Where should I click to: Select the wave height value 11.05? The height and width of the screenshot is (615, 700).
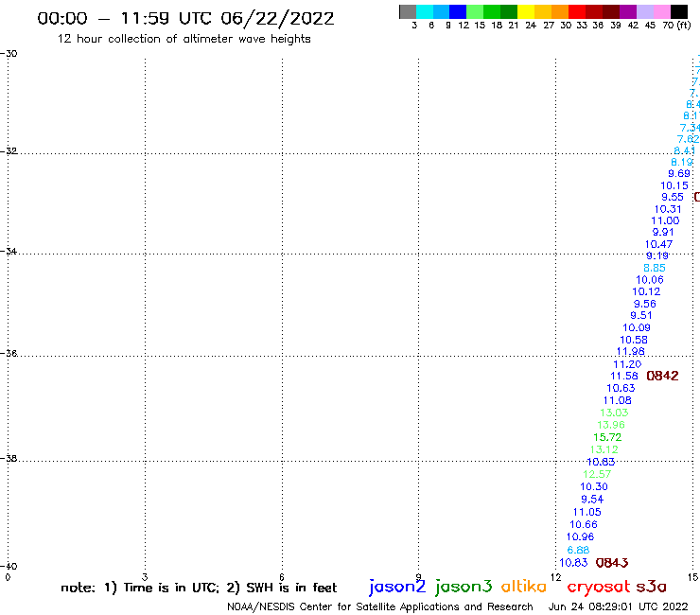[x=587, y=512]
